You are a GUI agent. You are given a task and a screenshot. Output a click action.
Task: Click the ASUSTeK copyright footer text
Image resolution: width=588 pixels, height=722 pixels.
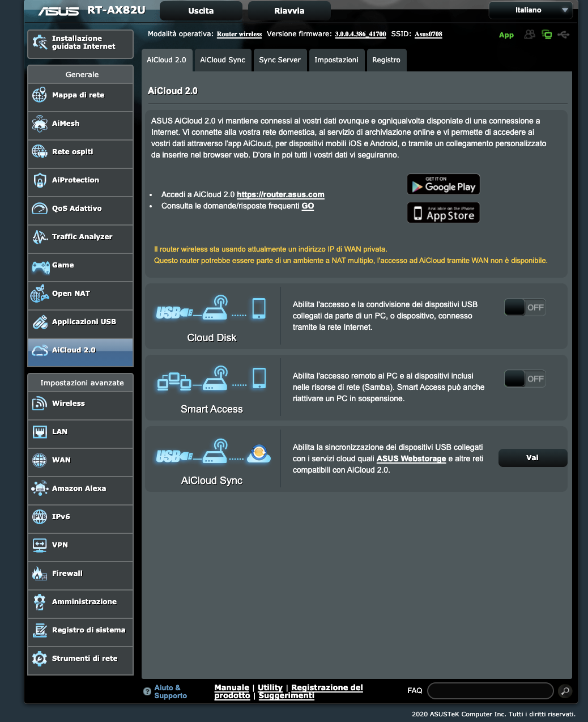[493, 714]
